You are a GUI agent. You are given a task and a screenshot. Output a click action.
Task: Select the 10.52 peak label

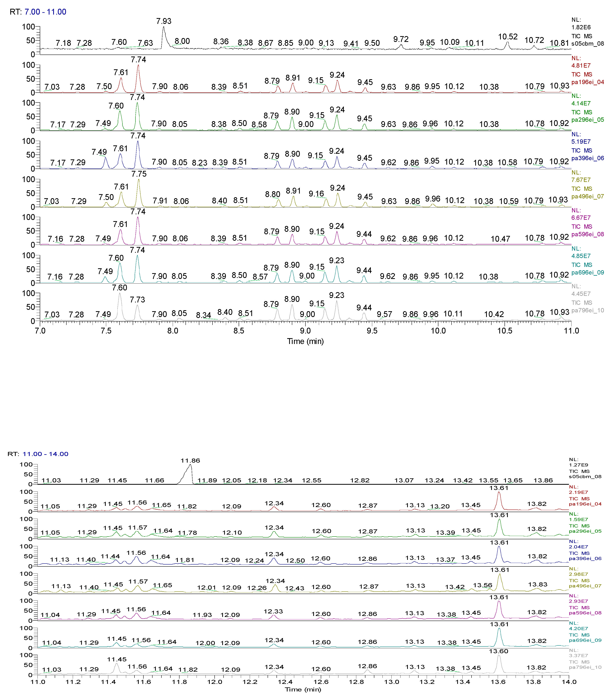point(508,37)
